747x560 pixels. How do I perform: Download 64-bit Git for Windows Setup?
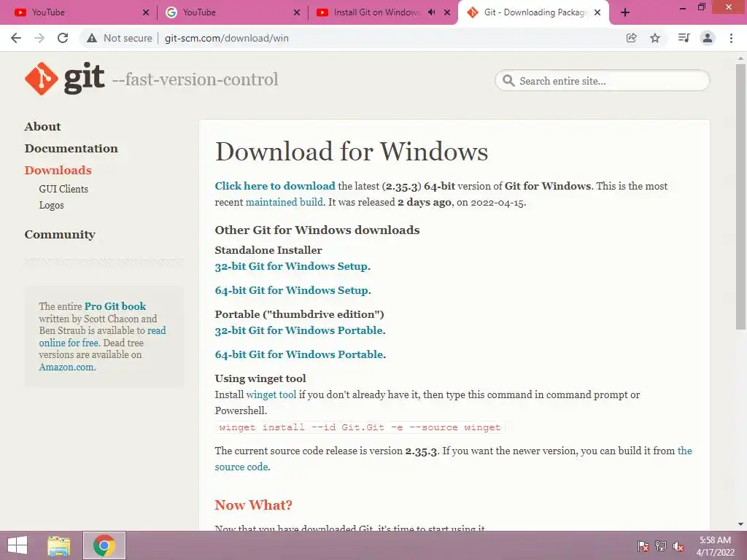click(292, 290)
